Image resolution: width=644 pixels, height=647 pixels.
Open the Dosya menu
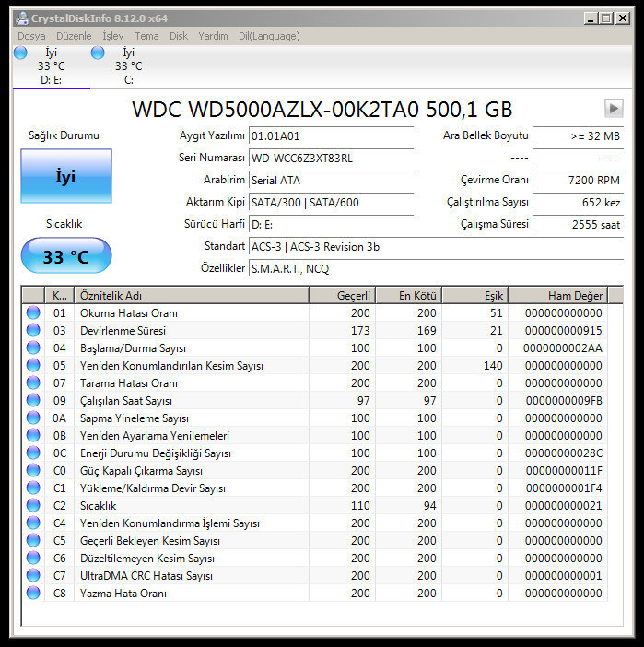[31, 36]
